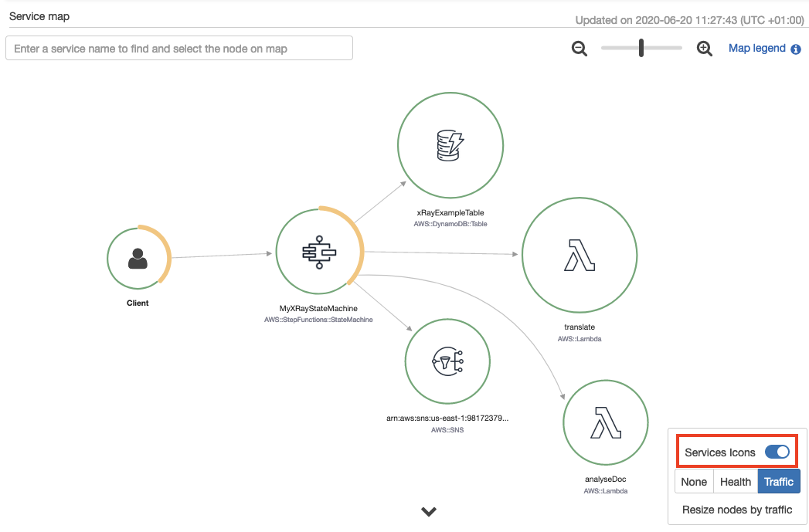Screen dimensions: 809x532
Task: Click the analyseDoc node label
Action: click(x=606, y=479)
